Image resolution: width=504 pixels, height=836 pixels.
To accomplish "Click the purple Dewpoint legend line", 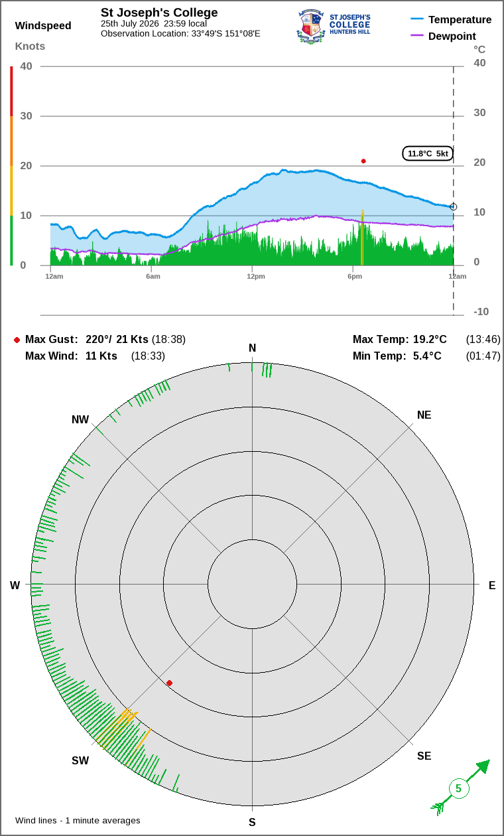I will coord(417,36).
